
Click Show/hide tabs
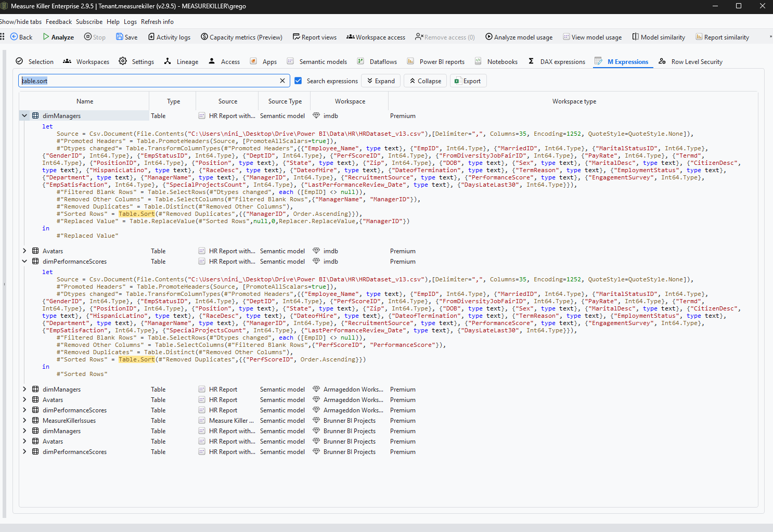[21, 22]
